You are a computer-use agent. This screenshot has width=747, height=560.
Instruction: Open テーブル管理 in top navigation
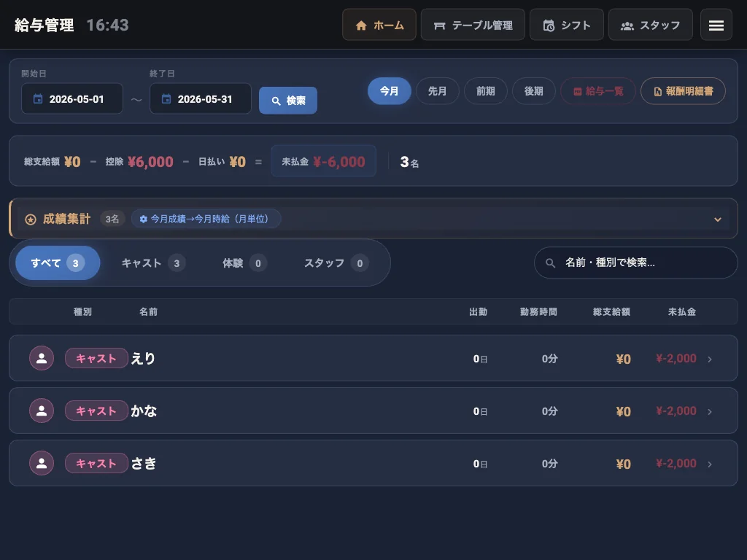[473, 25]
